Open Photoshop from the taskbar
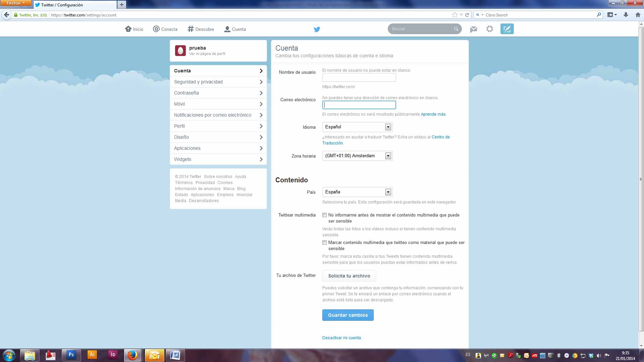The width and height of the screenshot is (644, 362). (x=71, y=355)
